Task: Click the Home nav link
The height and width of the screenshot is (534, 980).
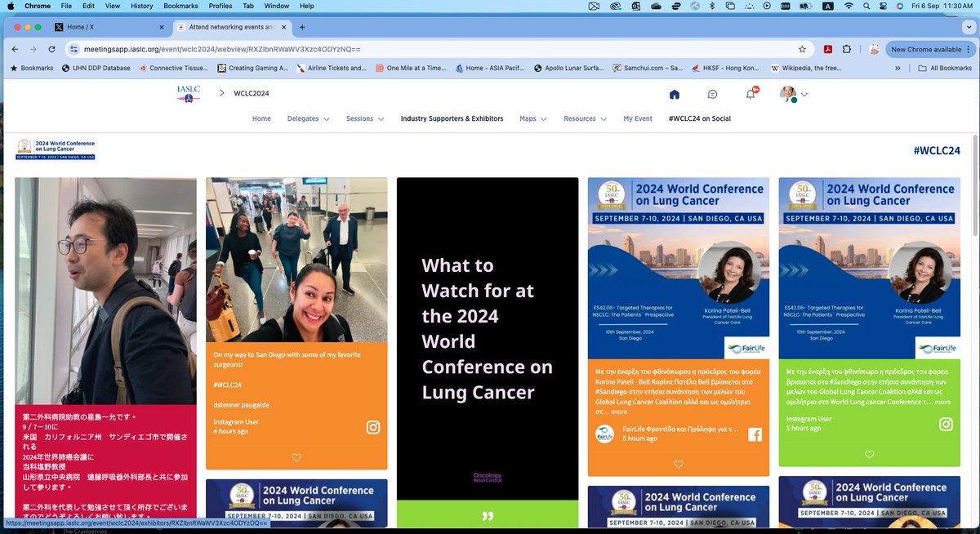Action: [x=261, y=118]
